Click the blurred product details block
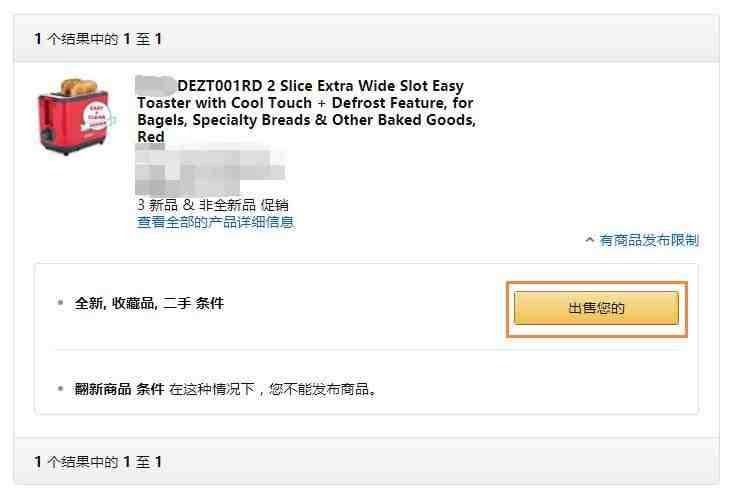Screen dimensions: 732x492 [x=210, y=169]
